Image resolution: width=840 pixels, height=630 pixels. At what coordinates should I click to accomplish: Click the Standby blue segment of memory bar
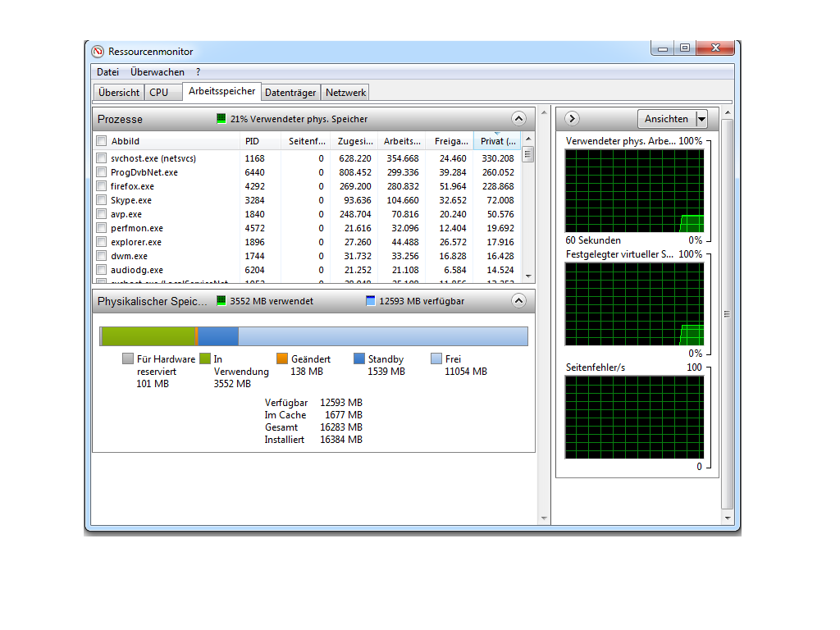pyautogui.click(x=218, y=336)
